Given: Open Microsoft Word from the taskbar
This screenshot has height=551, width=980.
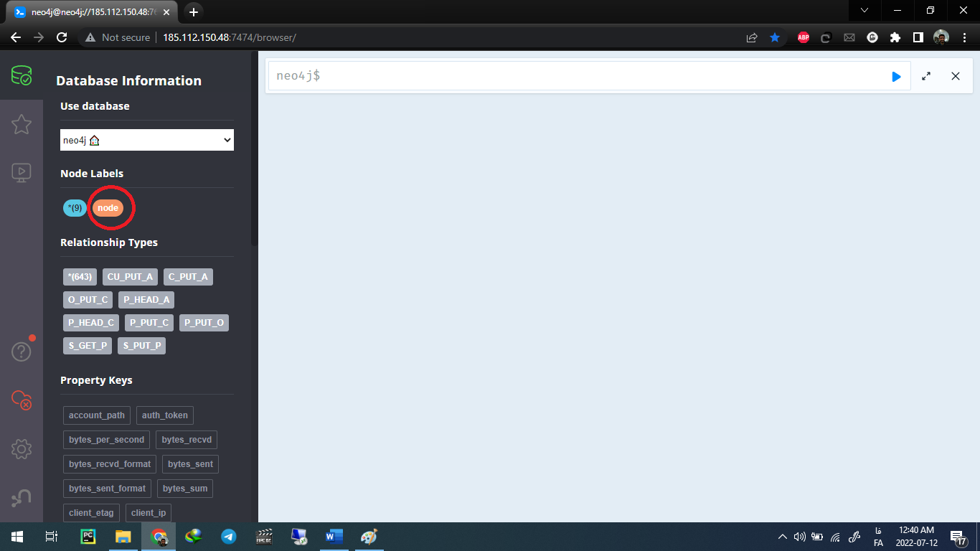Looking at the screenshot, I should [334, 537].
